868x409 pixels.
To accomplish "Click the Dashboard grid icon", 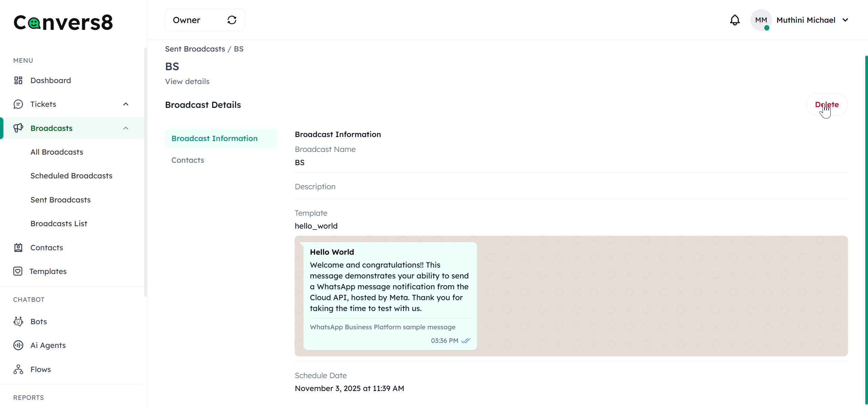I will (18, 80).
